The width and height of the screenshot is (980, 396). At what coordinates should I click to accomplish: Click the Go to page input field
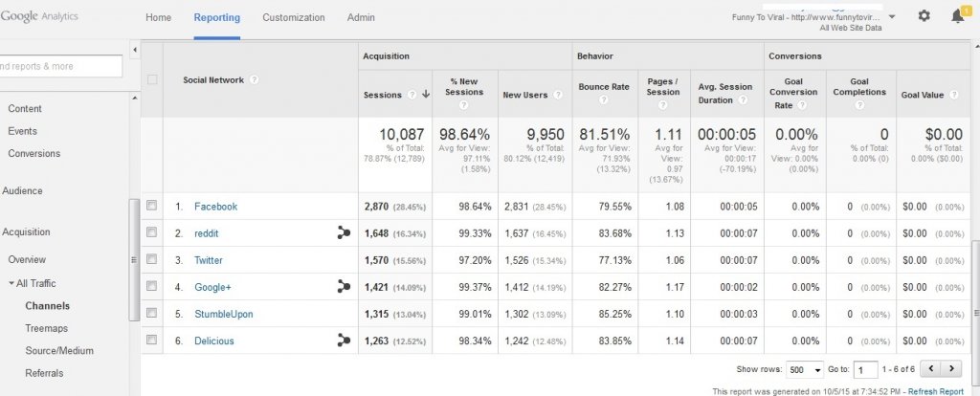point(865,370)
